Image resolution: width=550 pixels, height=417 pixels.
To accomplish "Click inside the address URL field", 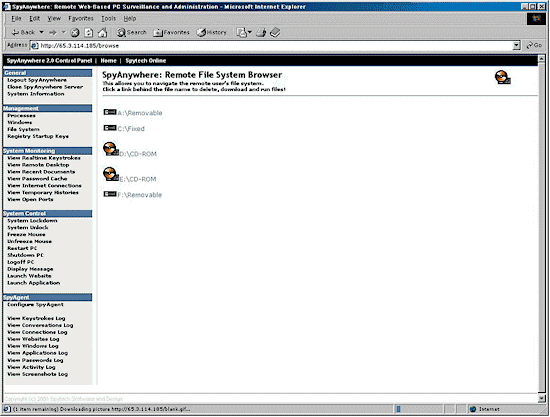I will pyautogui.click(x=275, y=46).
